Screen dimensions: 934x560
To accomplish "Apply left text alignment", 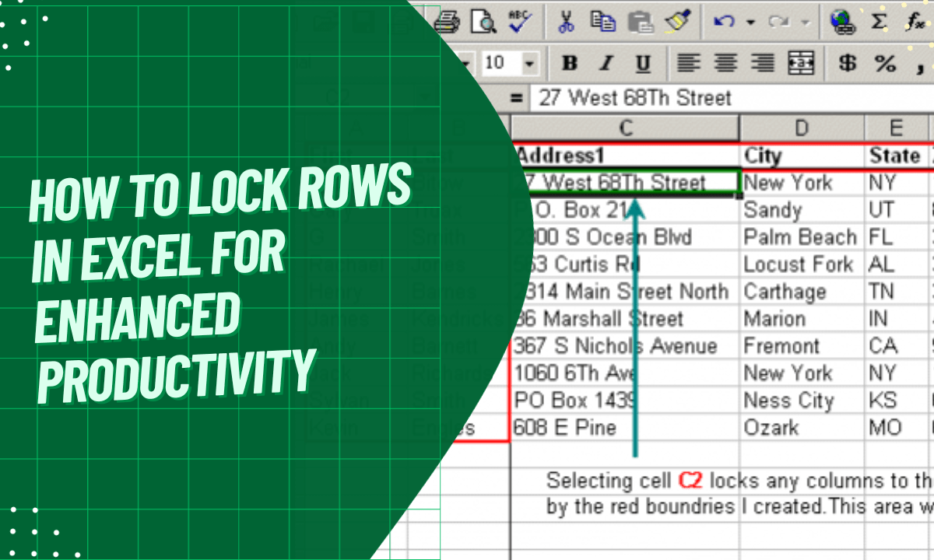I will (x=689, y=63).
